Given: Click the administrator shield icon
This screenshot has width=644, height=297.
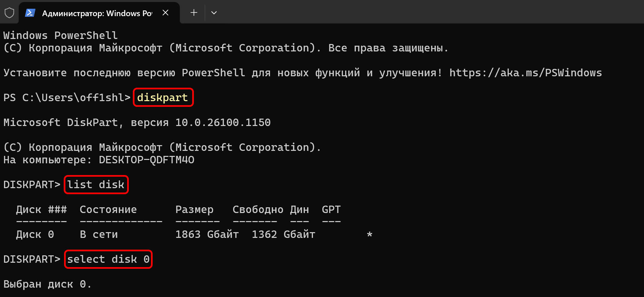Looking at the screenshot, I should point(9,13).
